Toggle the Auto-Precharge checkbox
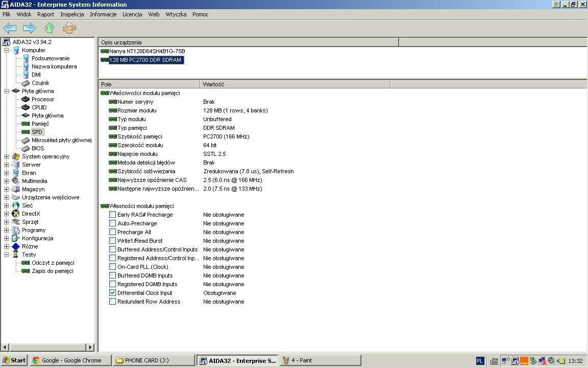 (112, 223)
